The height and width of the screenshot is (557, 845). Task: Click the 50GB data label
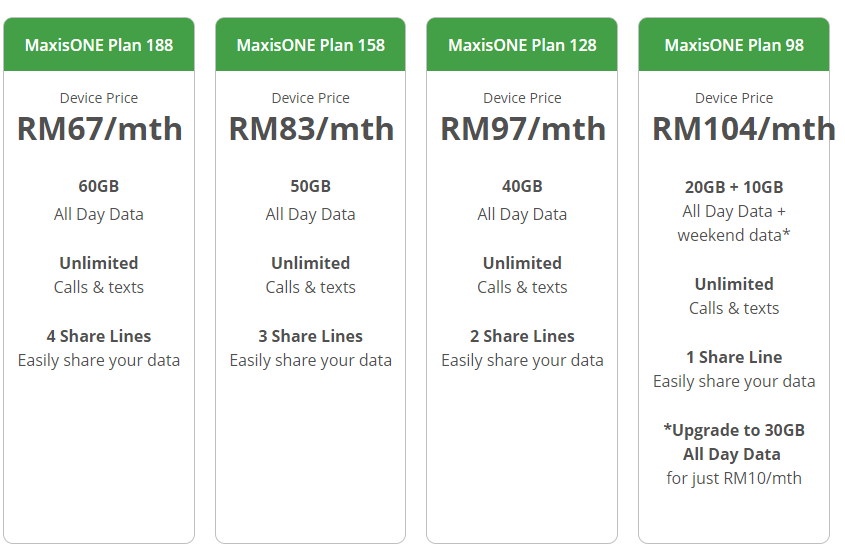point(311,186)
